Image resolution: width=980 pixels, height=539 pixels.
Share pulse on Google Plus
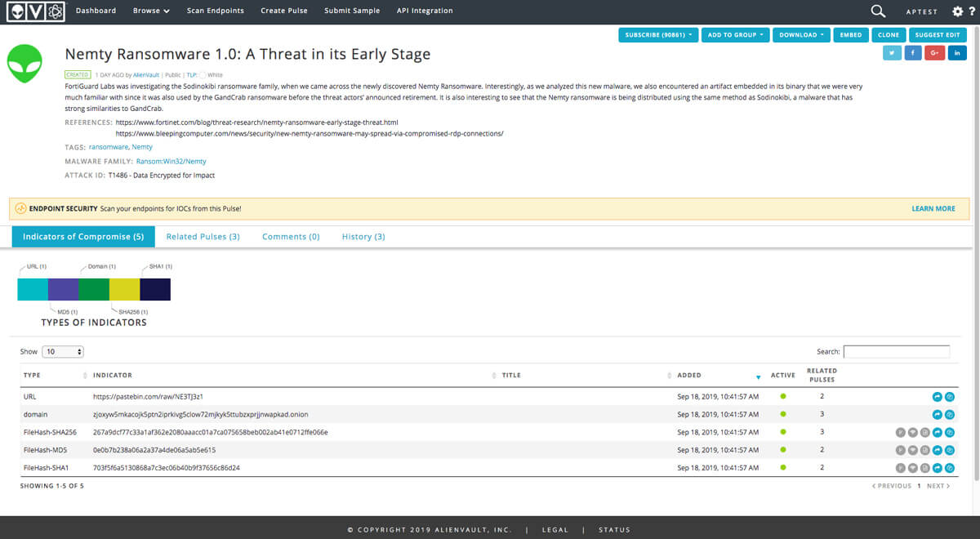(x=935, y=53)
